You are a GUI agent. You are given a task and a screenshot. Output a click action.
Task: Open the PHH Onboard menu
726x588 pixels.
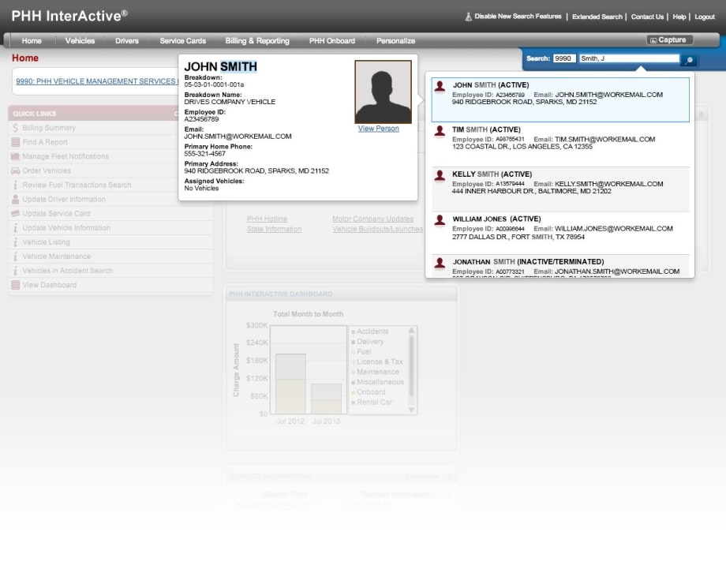332,41
